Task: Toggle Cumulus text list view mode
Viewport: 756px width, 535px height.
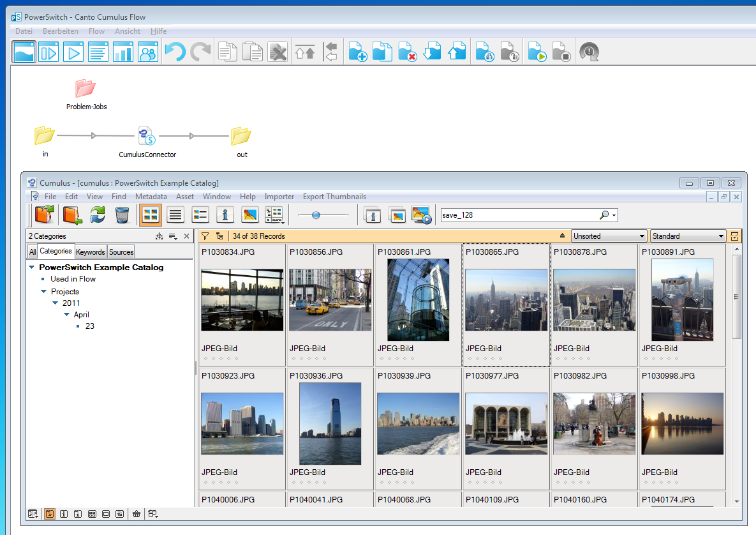Action: coord(175,215)
